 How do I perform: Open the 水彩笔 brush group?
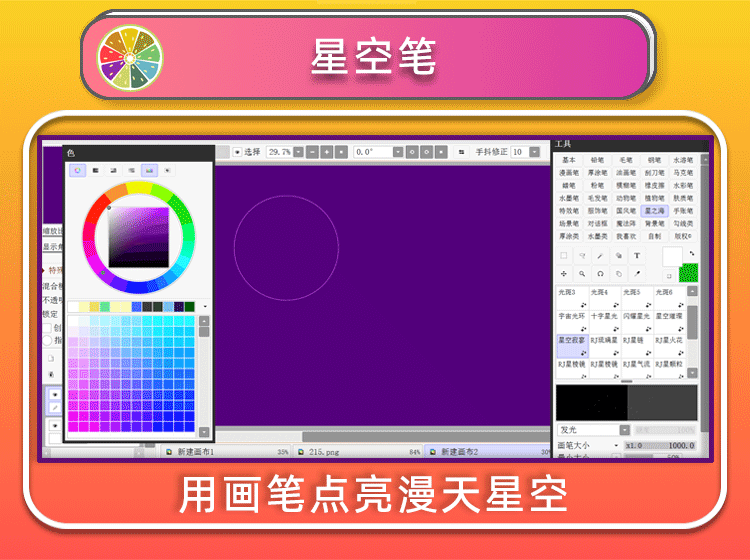[683, 186]
